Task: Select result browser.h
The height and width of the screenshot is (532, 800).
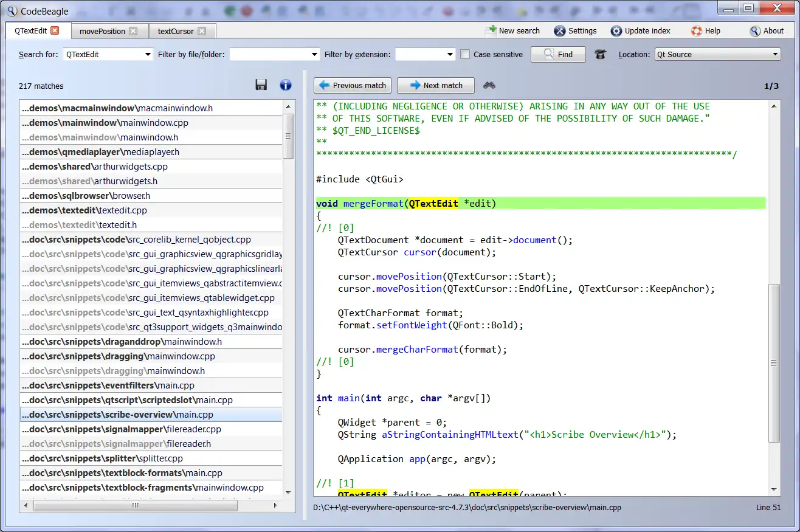Action: coord(151,196)
